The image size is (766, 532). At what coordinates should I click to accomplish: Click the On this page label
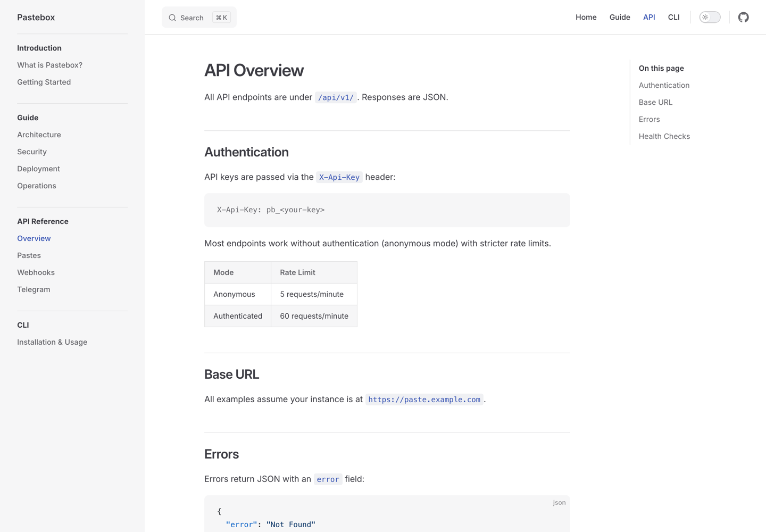[x=661, y=68]
